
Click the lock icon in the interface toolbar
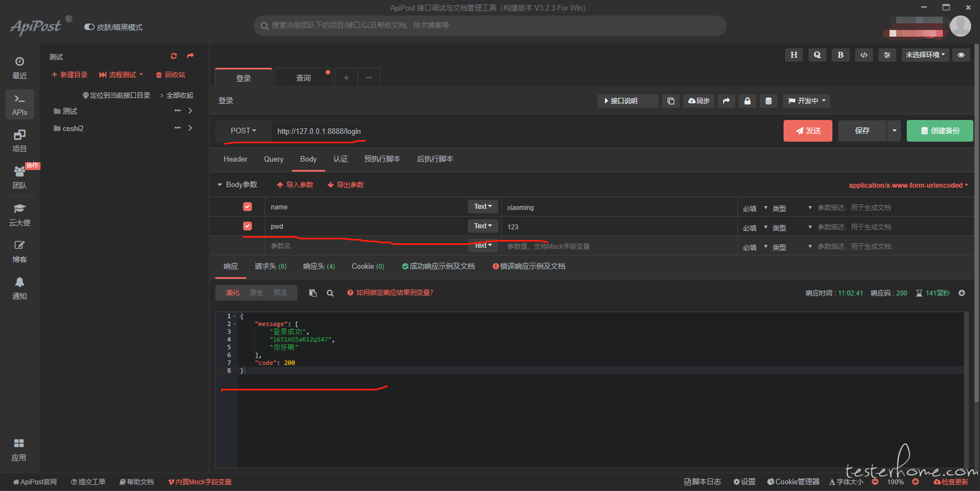tap(747, 101)
